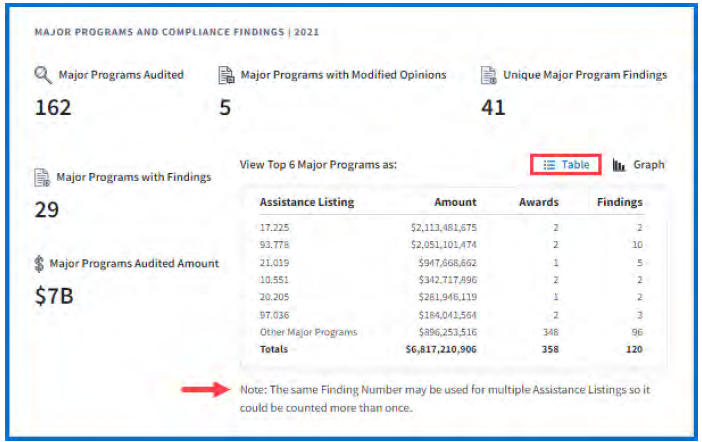Image resolution: width=702 pixels, height=442 pixels.
Task: Select assistance listing 17.225 row
Action: 274,227
